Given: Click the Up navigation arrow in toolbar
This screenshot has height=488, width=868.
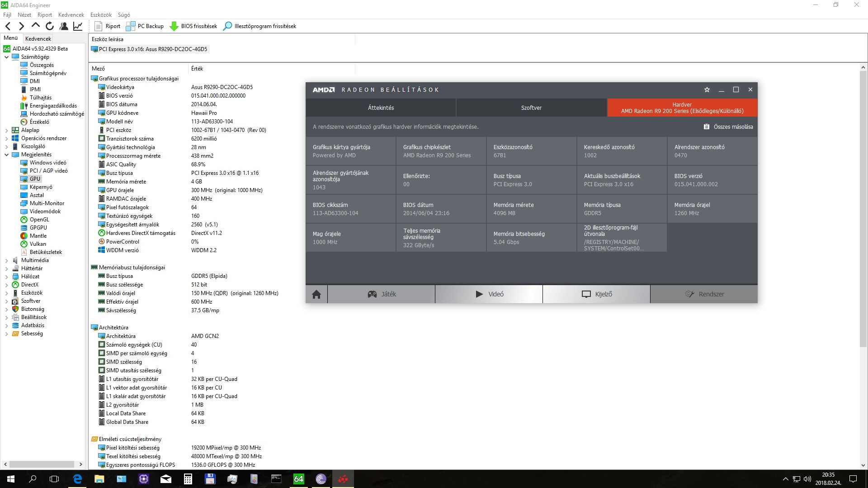Looking at the screenshot, I should click(36, 26).
